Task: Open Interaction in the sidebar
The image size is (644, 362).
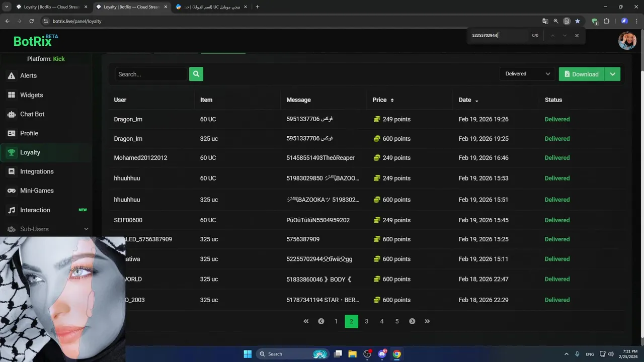Action: tap(46, 210)
